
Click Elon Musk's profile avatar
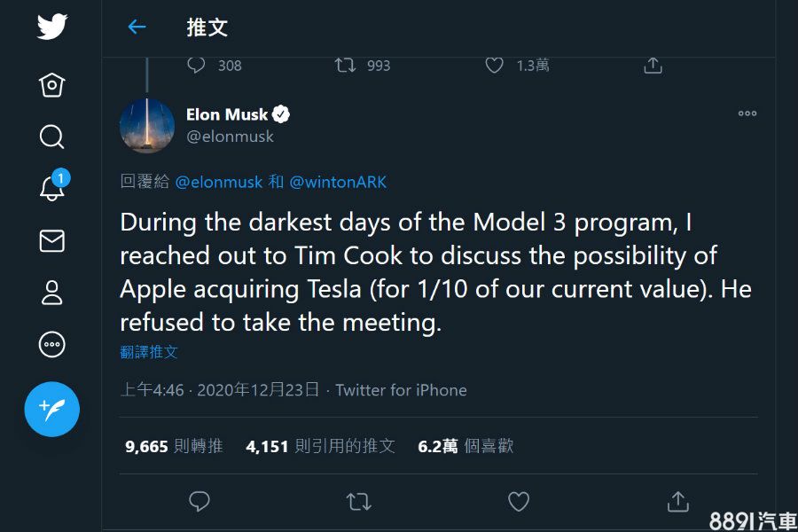point(147,126)
